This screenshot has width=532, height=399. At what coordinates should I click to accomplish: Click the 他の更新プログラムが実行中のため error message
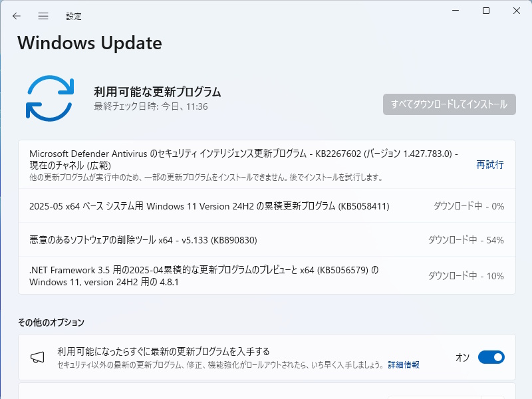(x=206, y=177)
